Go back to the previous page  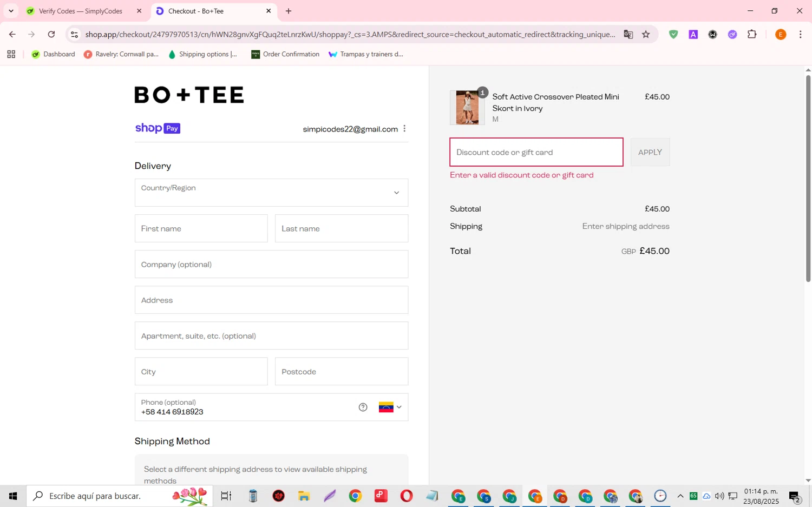[12, 34]
